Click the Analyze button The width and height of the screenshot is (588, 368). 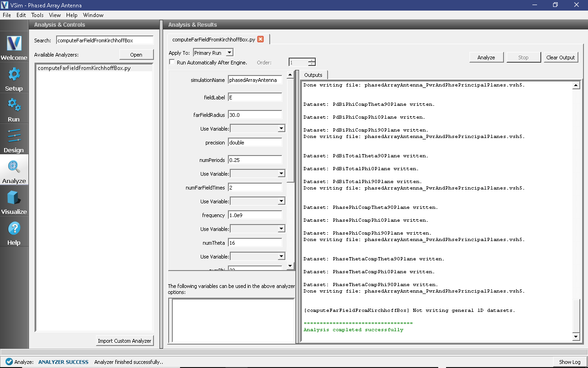point(486,57)
